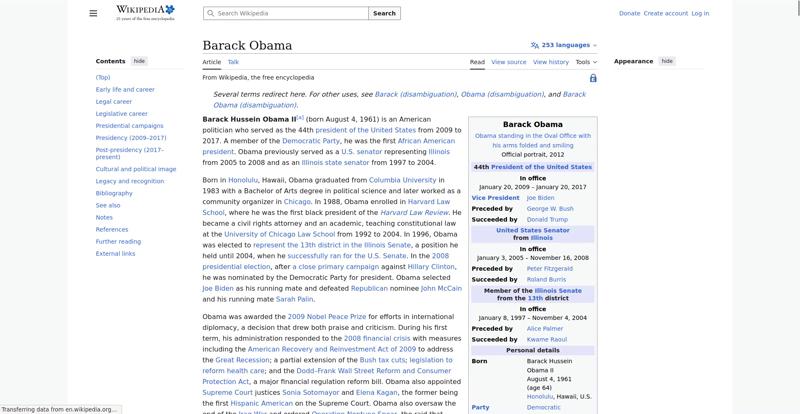The width and height of the screenshot is (800, 414).
Task: Open the Joe Biden link in infobox
Action: point(540,198)
